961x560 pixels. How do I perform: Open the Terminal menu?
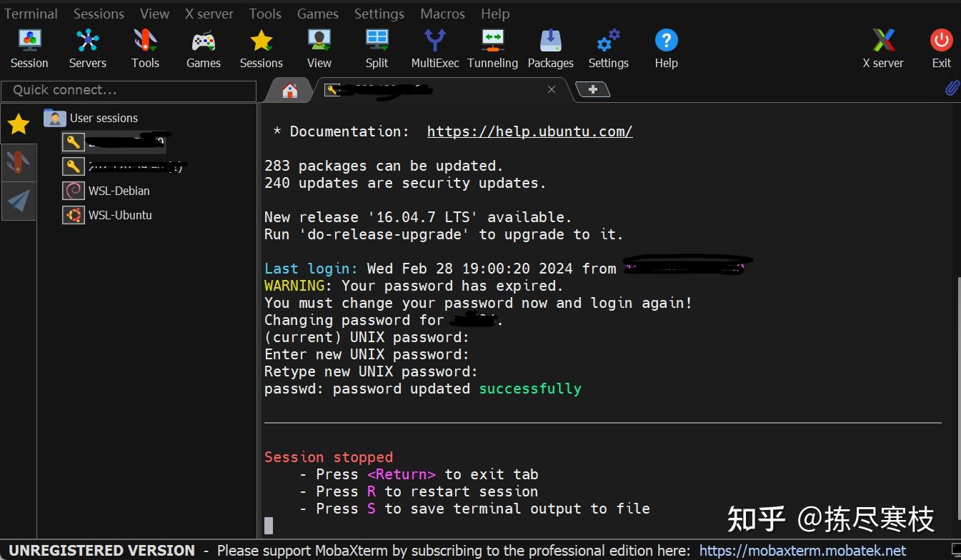[x=31, y=13]
